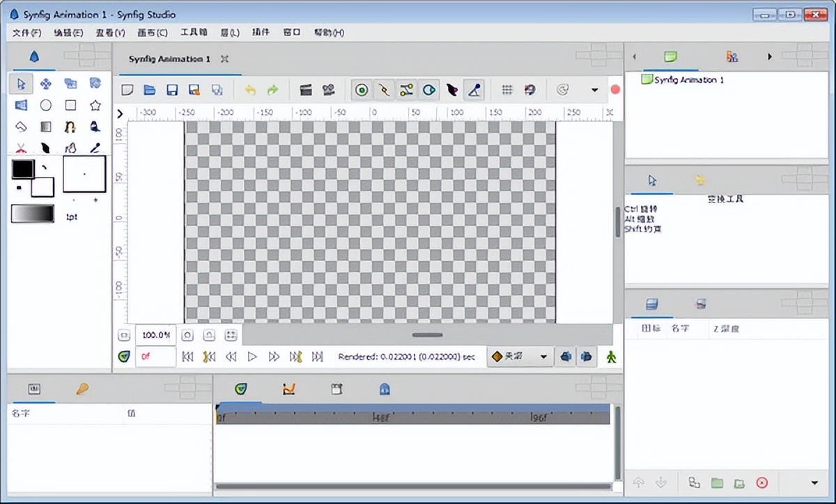The image size is (836, 504).
Task: Click the Save As toolbar icon
Action: click(194, 90)
